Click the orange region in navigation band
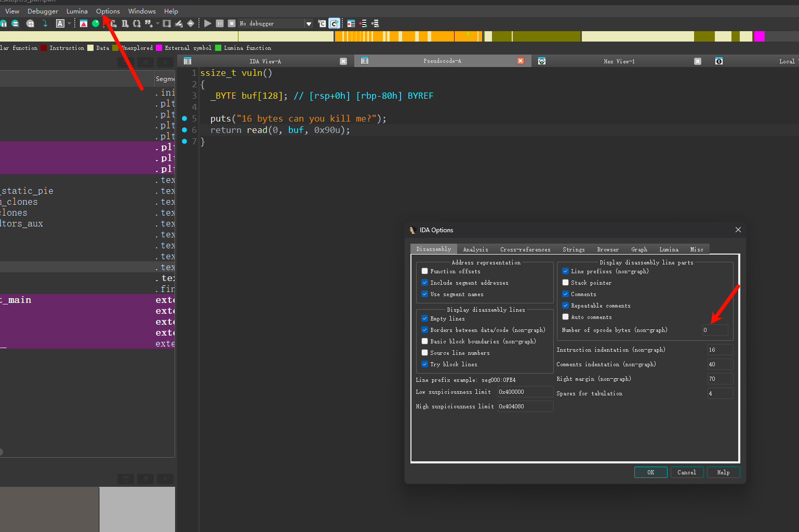Image resolution: width=799 pixels, height=532 pixels. point(442,36)
